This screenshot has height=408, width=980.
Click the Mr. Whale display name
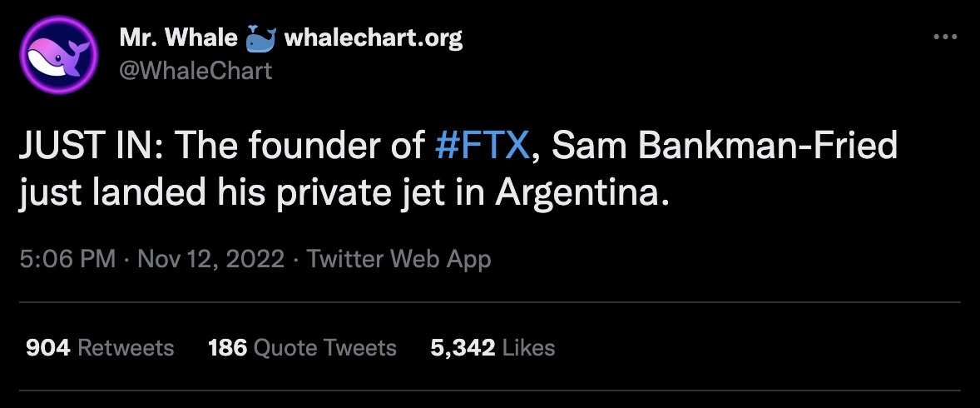(x=177, y=37)
